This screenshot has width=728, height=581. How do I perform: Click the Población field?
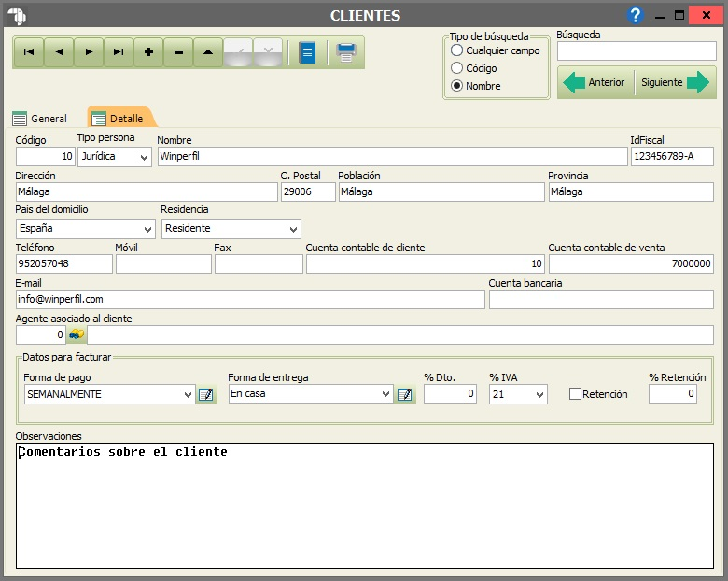coord(441,191)
